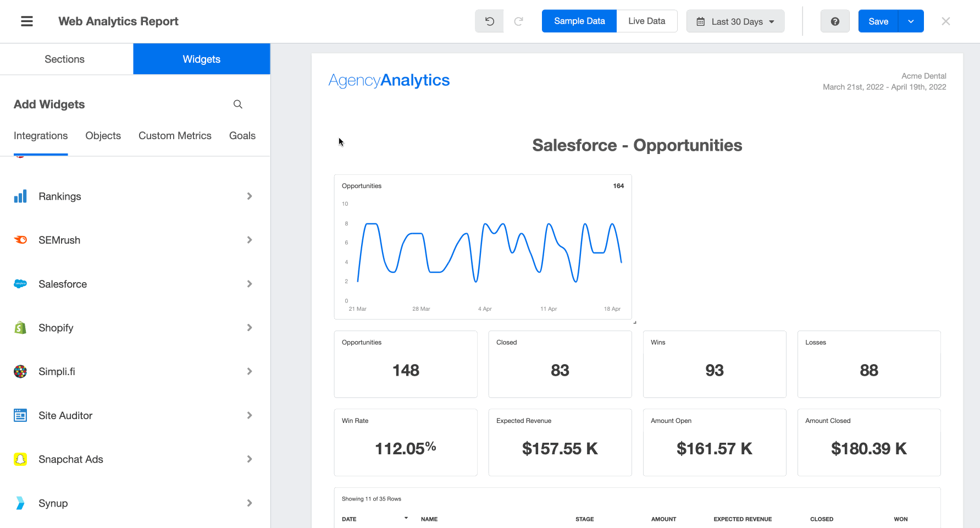Select the Wins 93 stat widget
980x528 pixels.
point(715,364)
